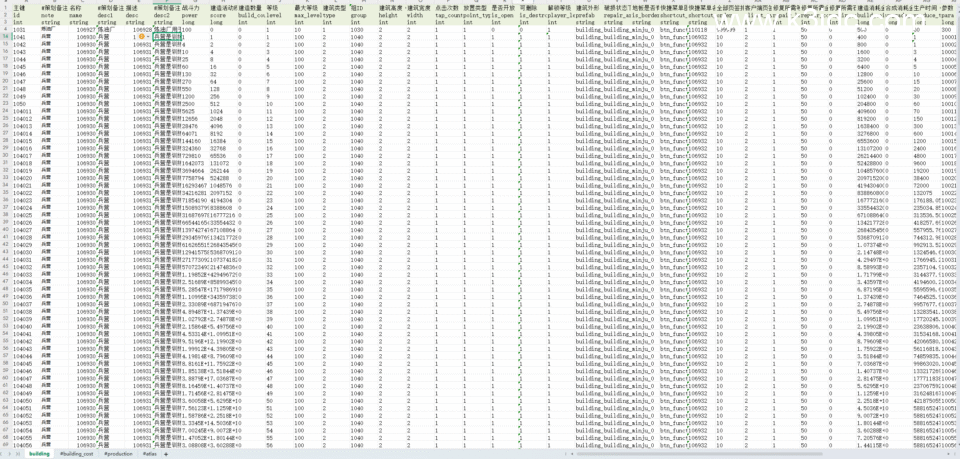960x459 pixels.
Task: Open the #production sheet tab
Action: point(118,453)
